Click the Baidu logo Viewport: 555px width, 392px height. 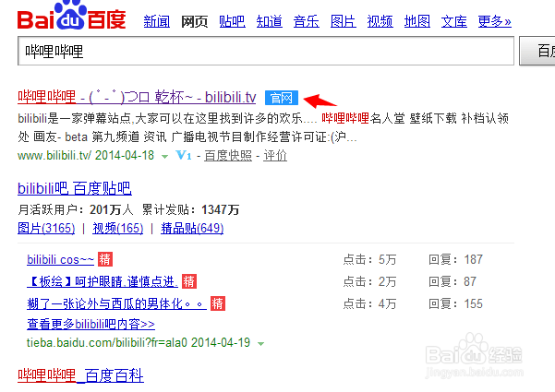[71, 16]
